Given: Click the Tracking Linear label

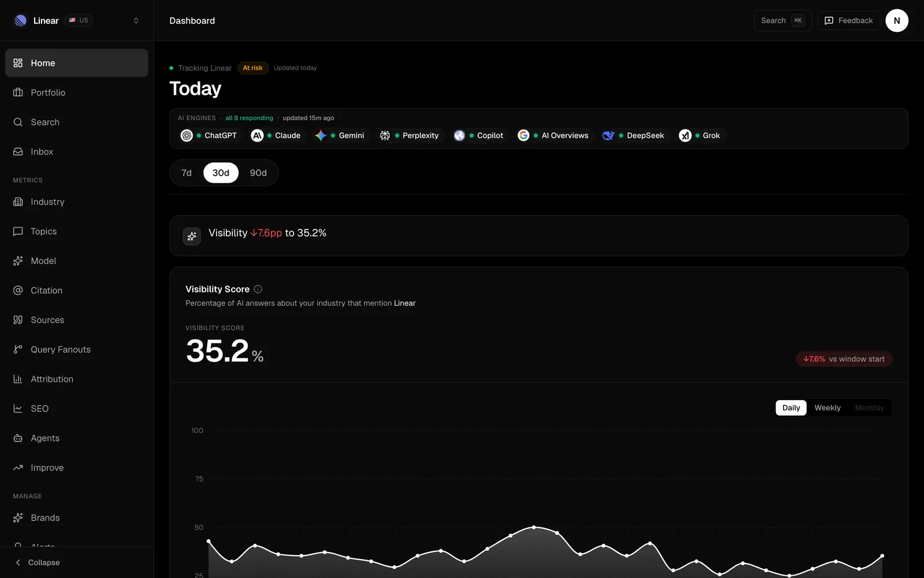Looking at the screenshot, I should [204, 68].
